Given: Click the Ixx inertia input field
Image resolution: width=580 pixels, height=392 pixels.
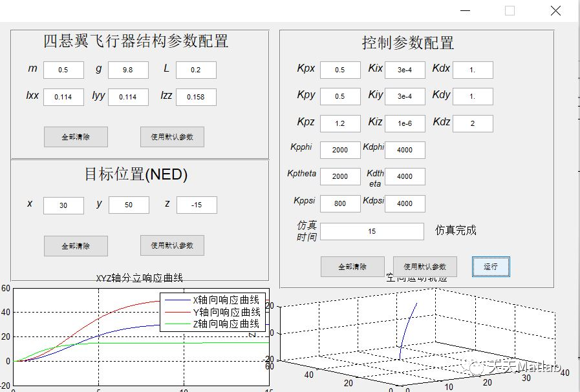Looking at the screenshot, I should pos(63,97).
